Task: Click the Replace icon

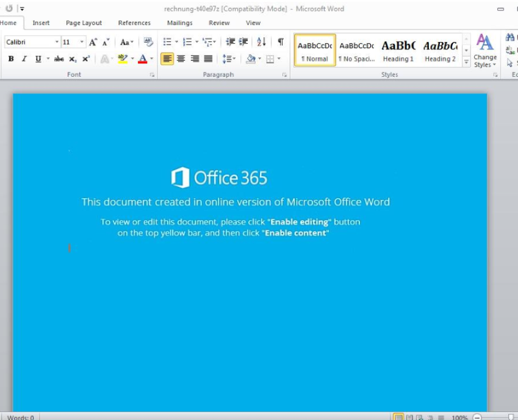Action: (x=510, y=50)
